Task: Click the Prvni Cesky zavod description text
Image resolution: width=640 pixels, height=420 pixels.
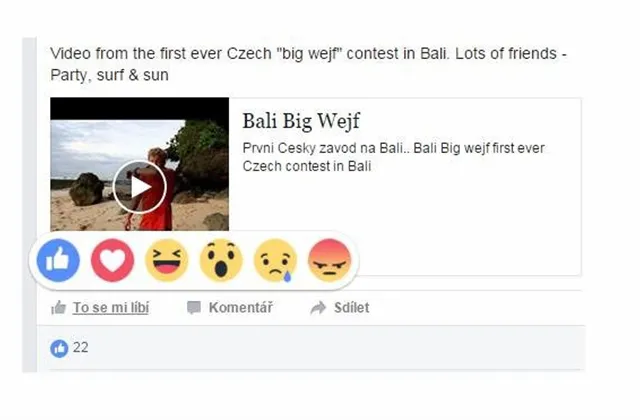Action: pos(393,157)
